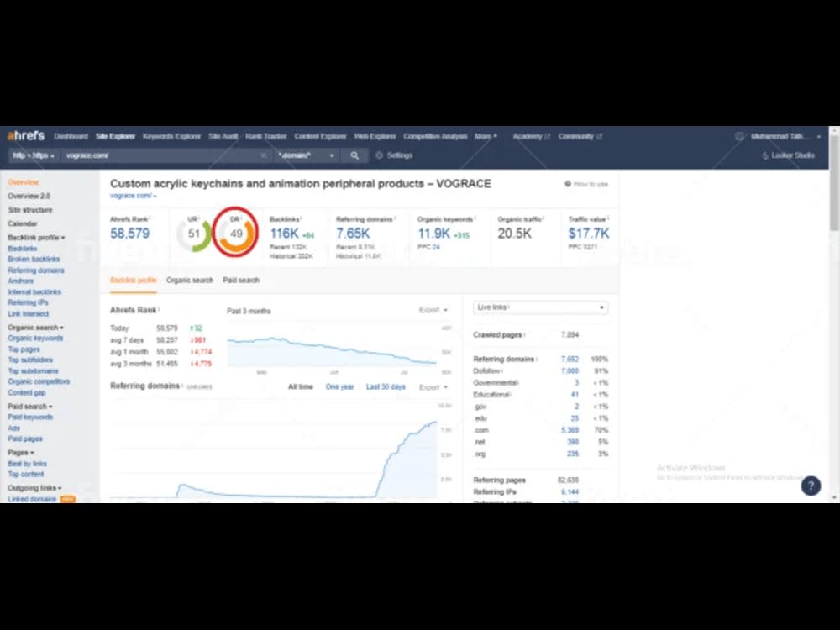
Task: Open Organic keywords in sidebar
Action: point(35,338)
